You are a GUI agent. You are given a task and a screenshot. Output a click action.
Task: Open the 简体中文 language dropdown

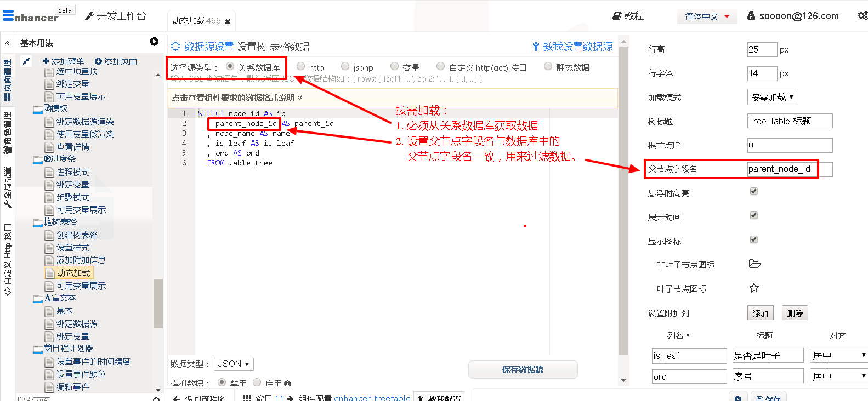707,16
